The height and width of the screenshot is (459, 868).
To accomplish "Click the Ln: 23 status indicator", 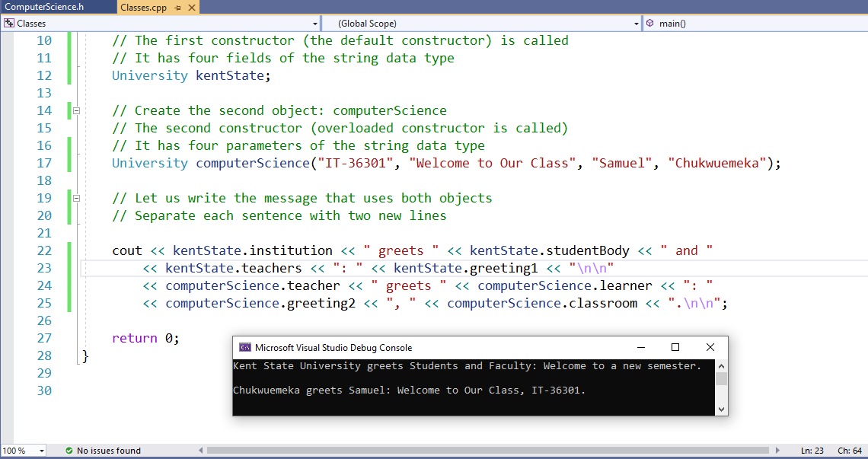I will tap(814, 451).
